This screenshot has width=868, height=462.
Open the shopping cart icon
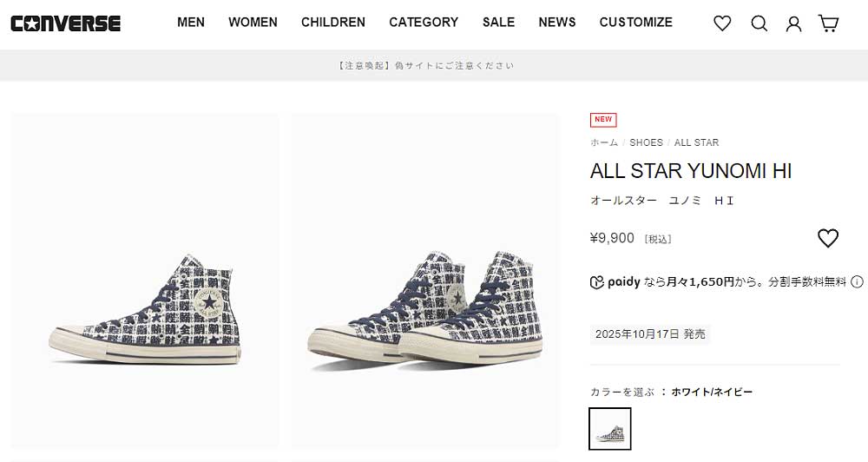coord(828,23)
